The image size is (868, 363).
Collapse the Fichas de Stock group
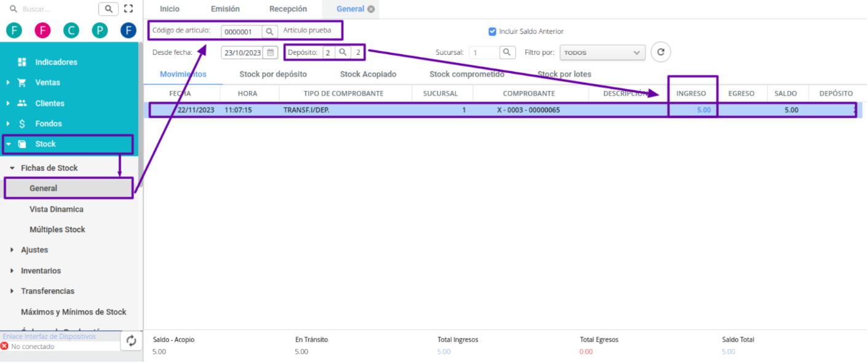tap(12, 168)
